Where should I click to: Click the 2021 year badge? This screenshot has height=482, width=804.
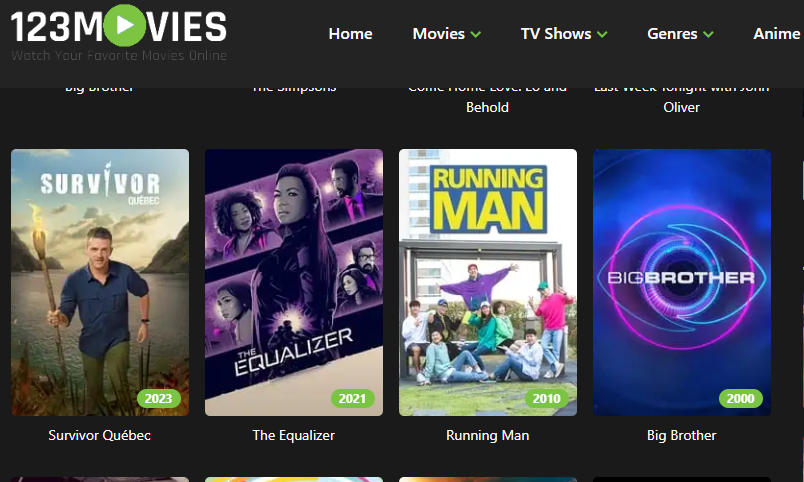[x=352, y=398]
